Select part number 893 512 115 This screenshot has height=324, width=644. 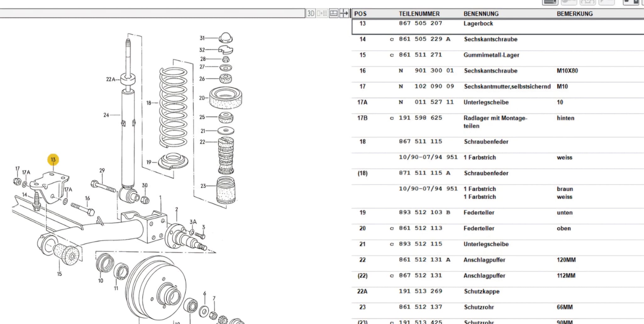[x=420, y=244]
